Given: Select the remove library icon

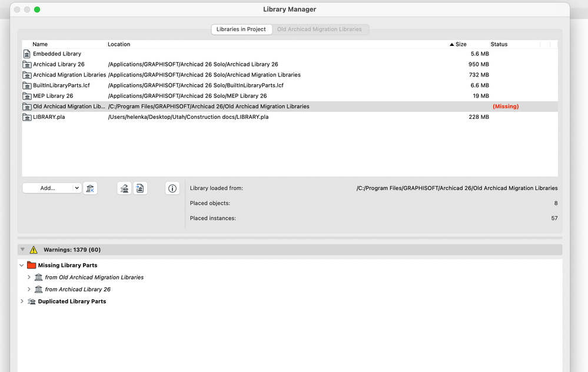Looking at the screenshot, I should 91,188.
